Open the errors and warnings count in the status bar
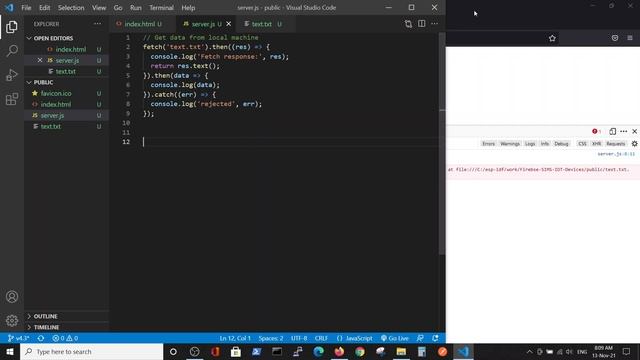The height and width of the screenshot is (360, 640). 65,338
